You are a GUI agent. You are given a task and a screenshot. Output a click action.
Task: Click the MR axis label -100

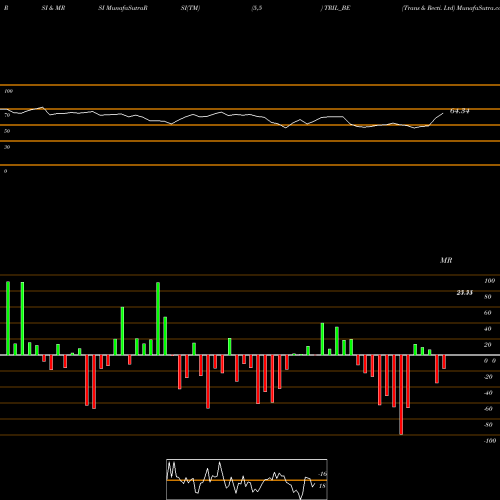click(490, 441)
